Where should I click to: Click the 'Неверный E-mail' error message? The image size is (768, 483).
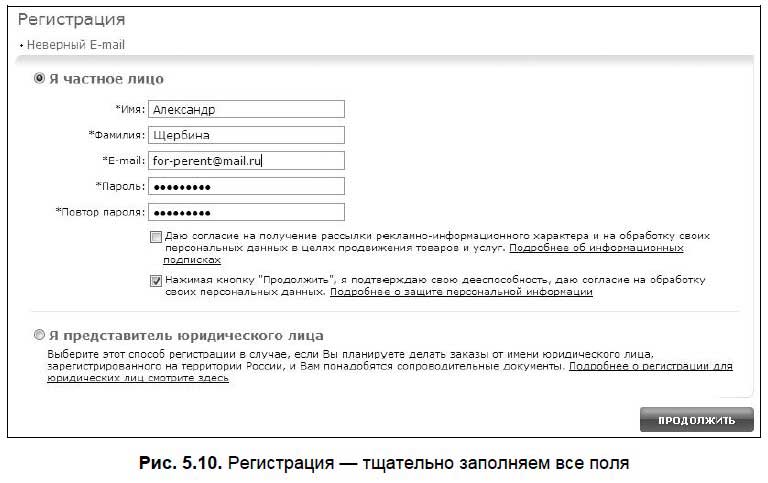75,45
